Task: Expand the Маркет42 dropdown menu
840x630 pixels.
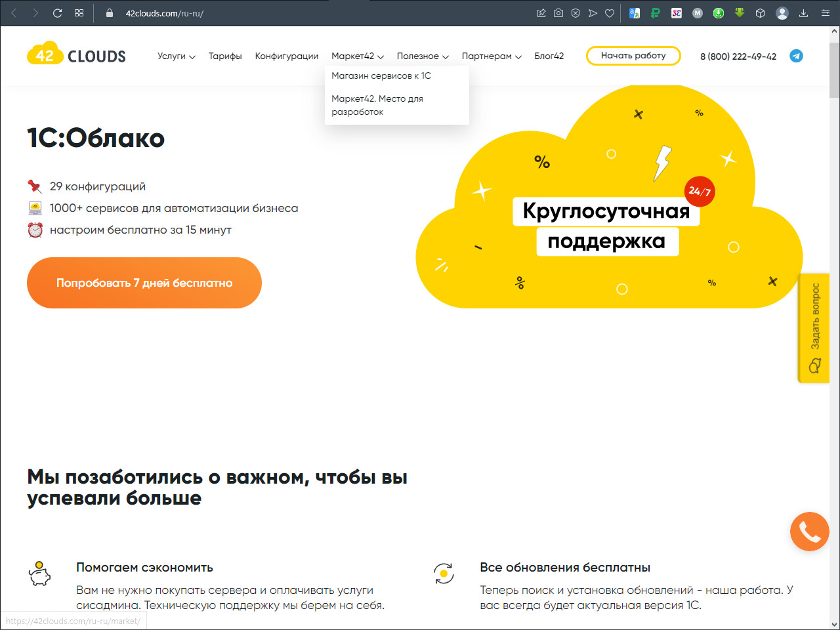Action: [x=358, y=56]
